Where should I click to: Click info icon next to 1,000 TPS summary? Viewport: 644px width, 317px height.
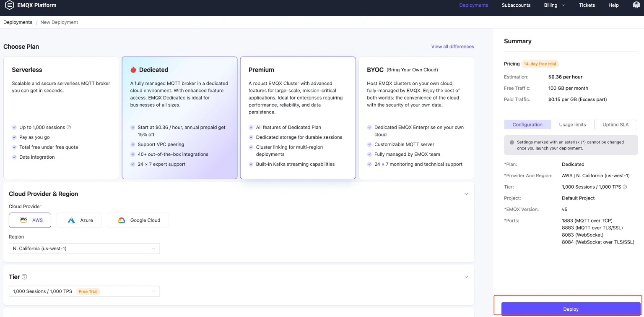point(625,187)
